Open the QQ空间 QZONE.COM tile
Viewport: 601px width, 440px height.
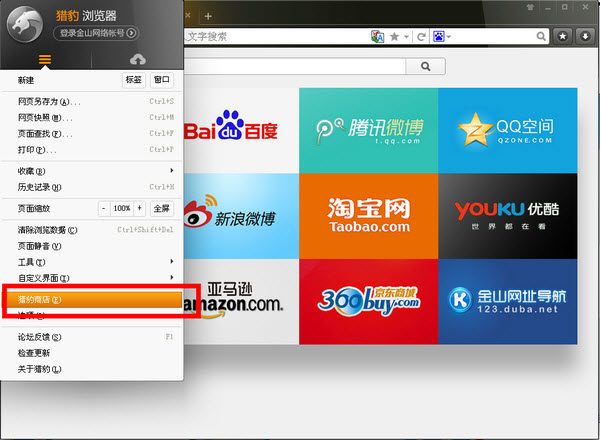507,130
